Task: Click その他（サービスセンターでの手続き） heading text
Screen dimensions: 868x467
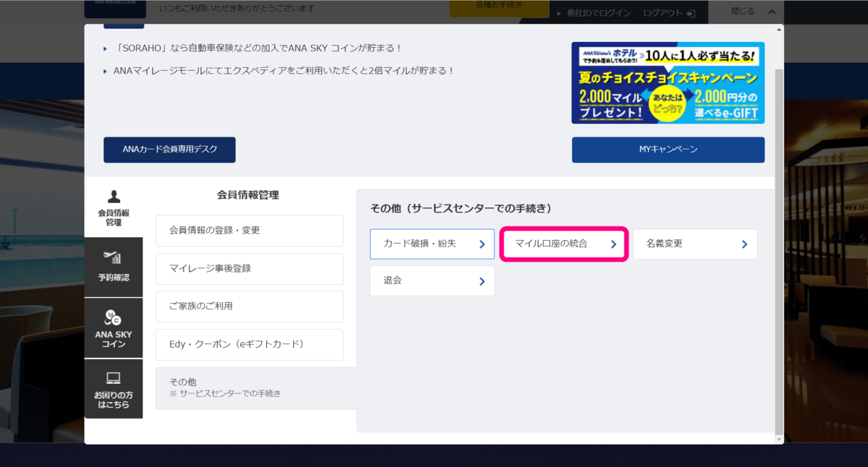Action: pyautogui.click(x=461, y=208)
